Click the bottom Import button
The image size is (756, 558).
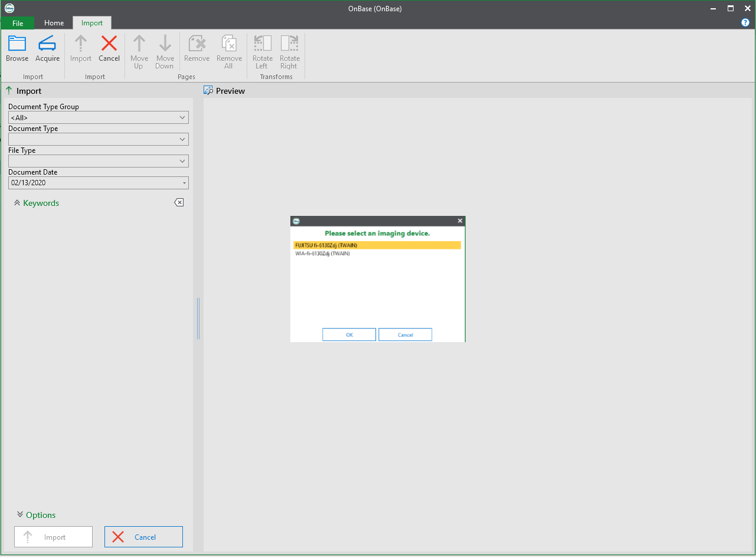tap(54, 537)
